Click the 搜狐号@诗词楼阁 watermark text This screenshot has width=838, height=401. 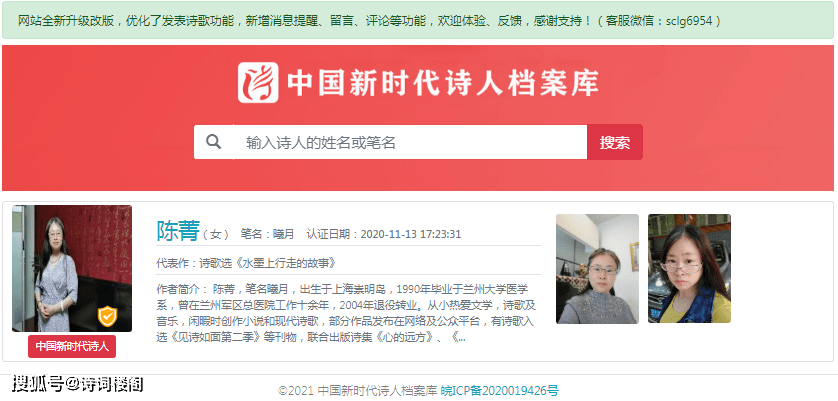pyautogui.click(x=78, y=383)
